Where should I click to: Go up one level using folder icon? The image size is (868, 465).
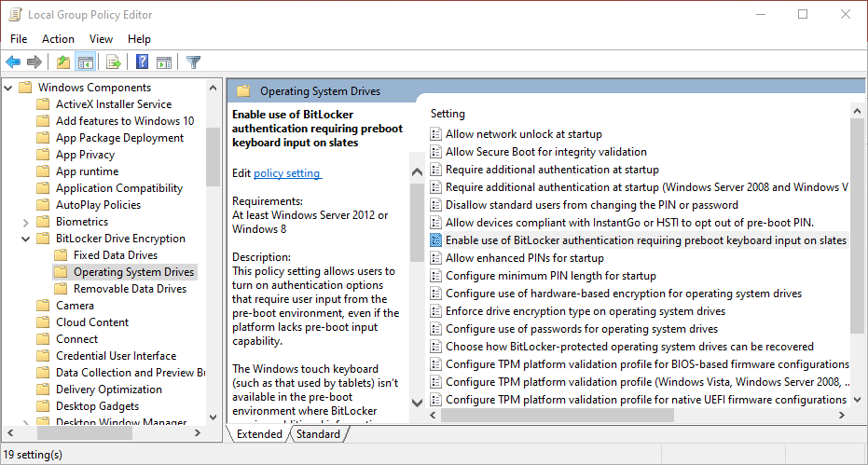pos(62,62)
